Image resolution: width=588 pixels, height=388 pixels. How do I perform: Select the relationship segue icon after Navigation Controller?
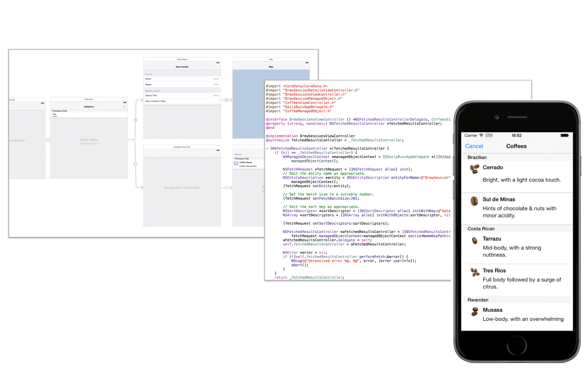pyautogui.click(x=227, y=188)
